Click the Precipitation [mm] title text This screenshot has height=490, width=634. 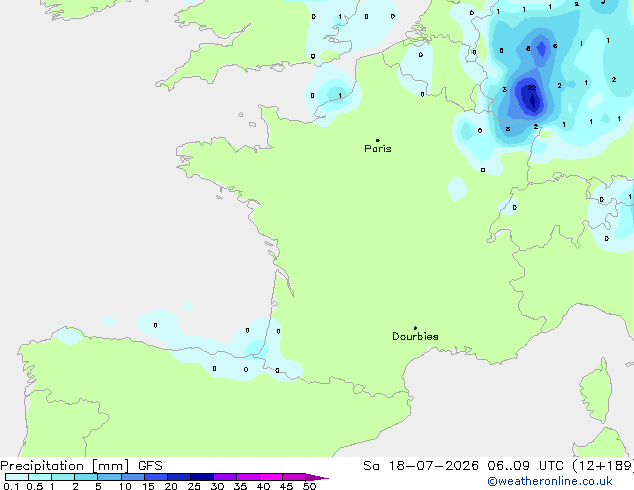click(65, 466)
